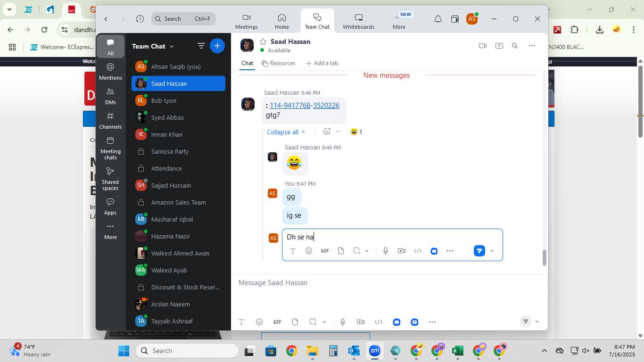Click the Zoom search box
Image resolution: width=644 pixels, height=362 pixels.
click(184, 19)
